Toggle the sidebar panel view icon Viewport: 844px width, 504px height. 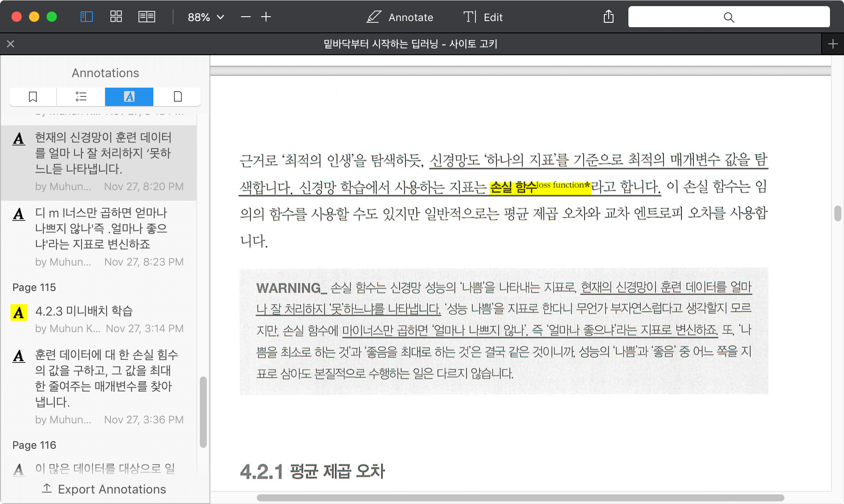click(x=87, y=17)
